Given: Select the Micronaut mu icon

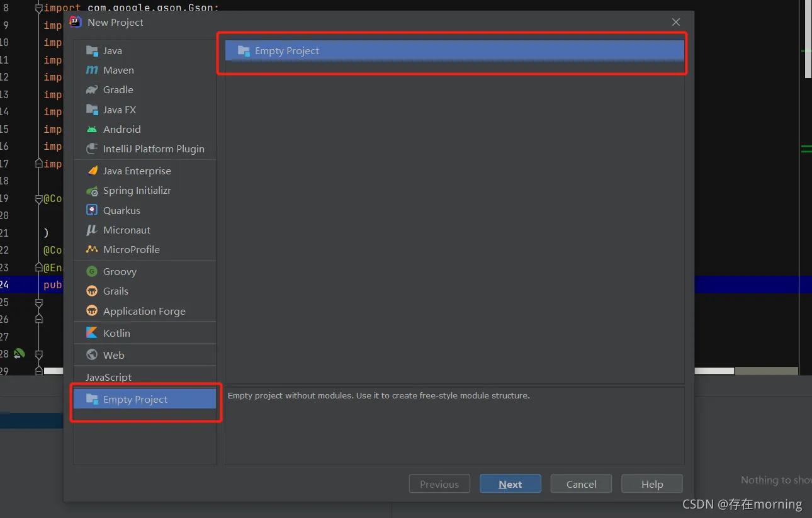Looking at the screenshot, I should 92,230.
